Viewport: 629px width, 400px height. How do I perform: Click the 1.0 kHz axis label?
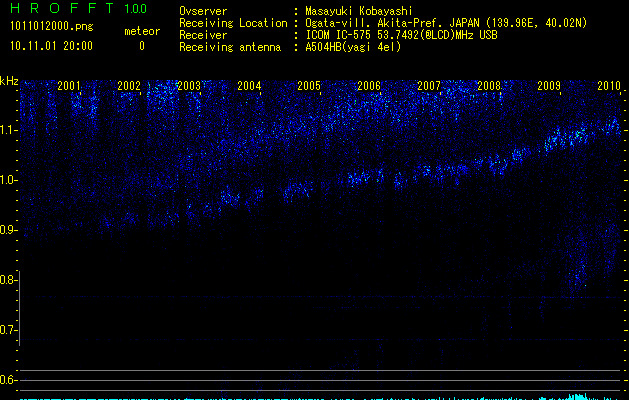pos(8,180)
